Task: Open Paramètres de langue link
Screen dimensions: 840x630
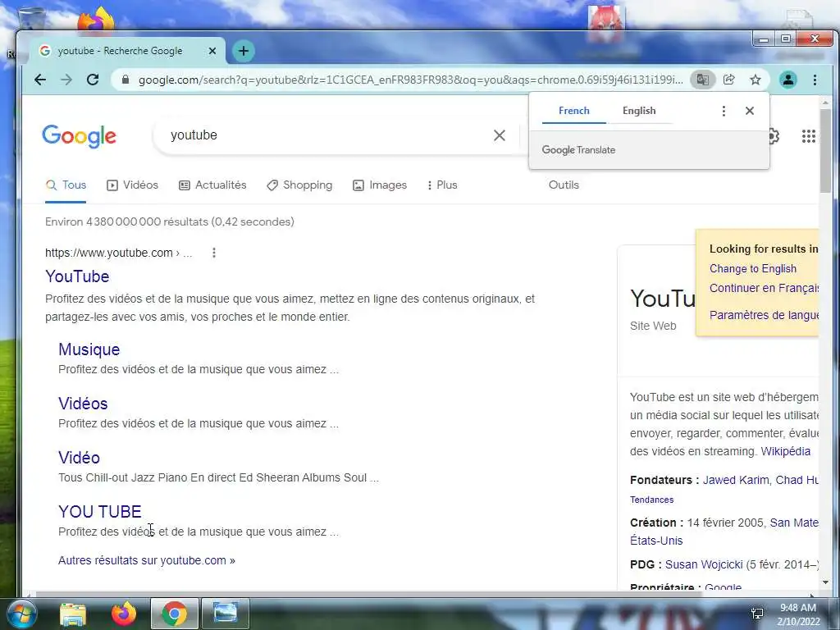Action: coord(764,315)
